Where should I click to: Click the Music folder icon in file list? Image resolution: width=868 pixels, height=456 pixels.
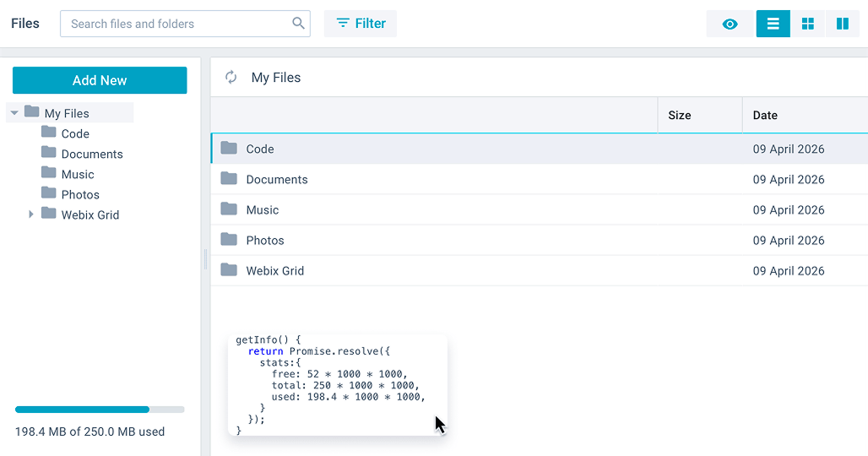(x=229, y=209)
